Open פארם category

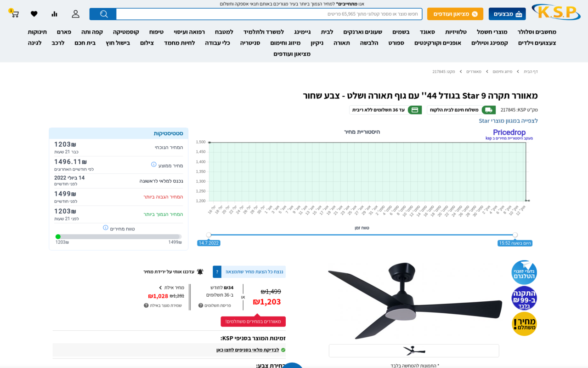pyautogui.click(x=64, y=32)
